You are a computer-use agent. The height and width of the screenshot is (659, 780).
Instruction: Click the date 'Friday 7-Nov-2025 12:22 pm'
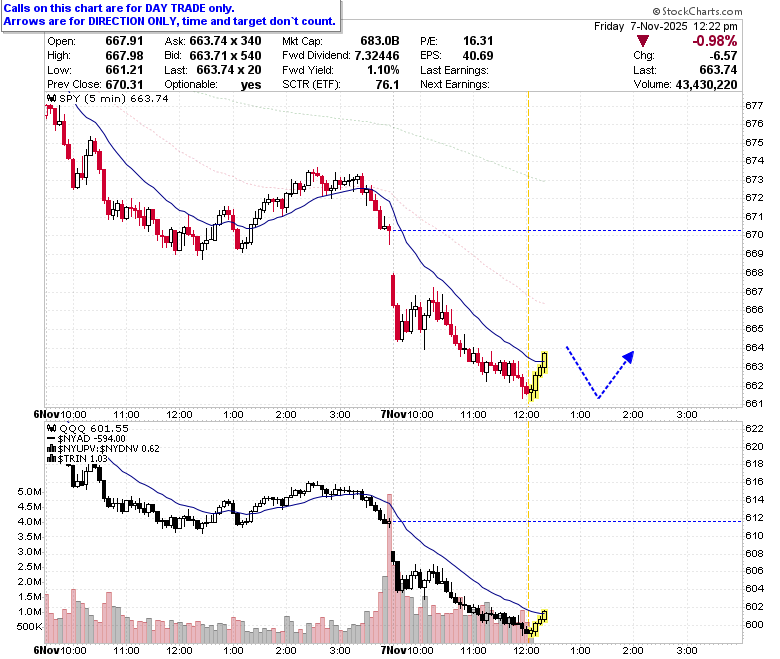pos(666,26)
